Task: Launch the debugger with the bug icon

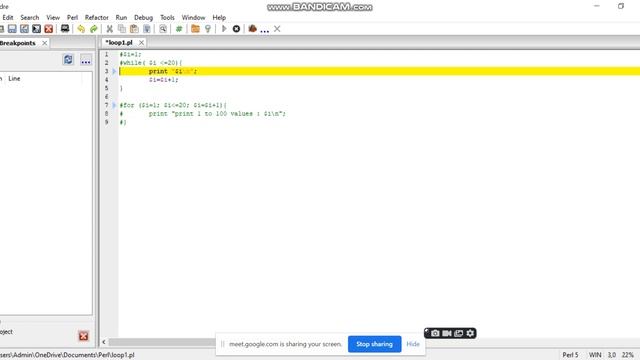Action: [252, 29]
